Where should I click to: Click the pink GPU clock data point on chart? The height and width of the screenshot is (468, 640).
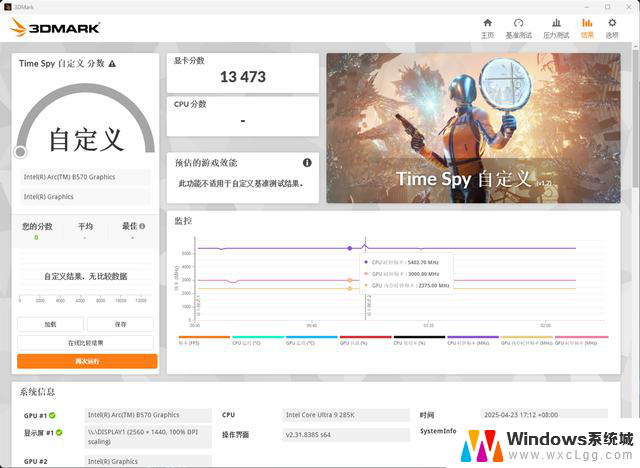pyautogui.click(x=350, y=280)
